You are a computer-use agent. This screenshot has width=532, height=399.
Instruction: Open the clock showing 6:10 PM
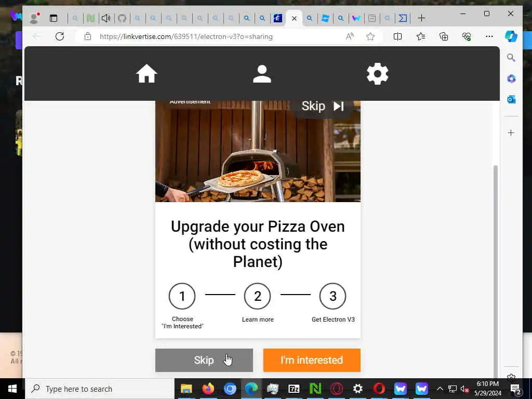click(488, 389)
